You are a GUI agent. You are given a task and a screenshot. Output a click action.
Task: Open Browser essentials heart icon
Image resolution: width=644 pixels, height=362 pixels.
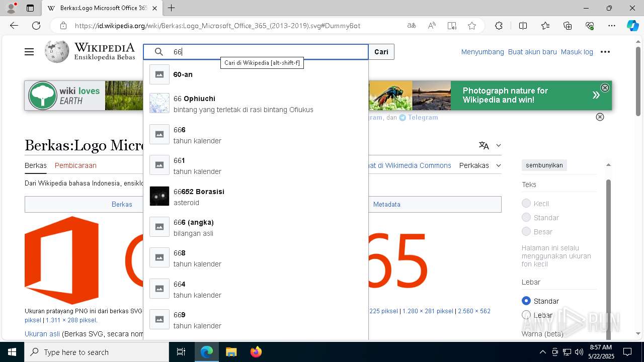coord(590,26)
